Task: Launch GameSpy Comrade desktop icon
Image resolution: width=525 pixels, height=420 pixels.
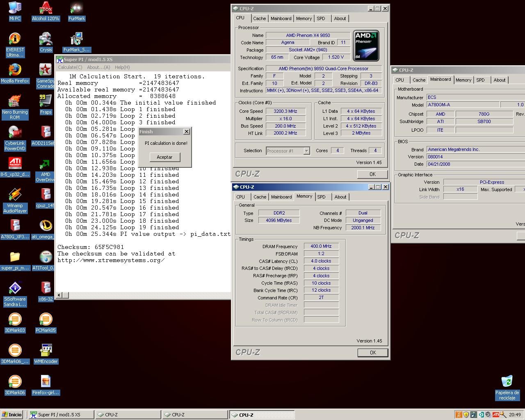Action: click(x=46, y=76)
